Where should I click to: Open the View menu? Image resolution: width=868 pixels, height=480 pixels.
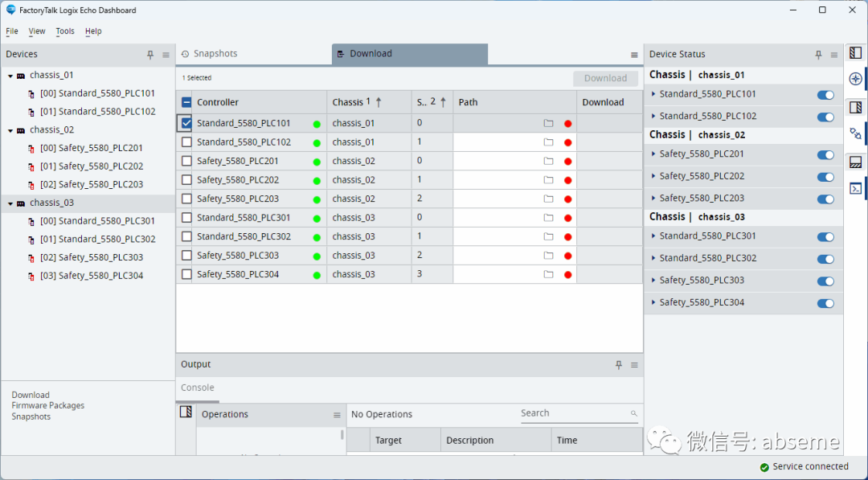click(36, 31)
